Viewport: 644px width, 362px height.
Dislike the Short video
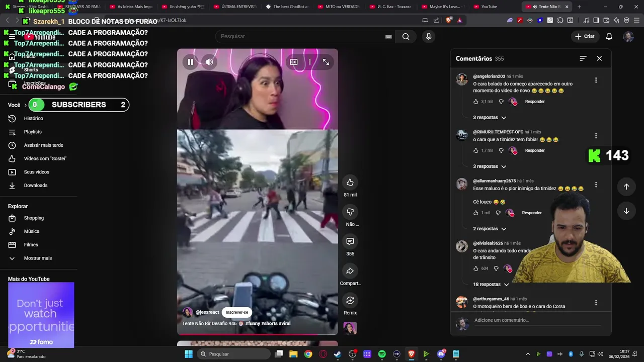[x=350, y=212]
